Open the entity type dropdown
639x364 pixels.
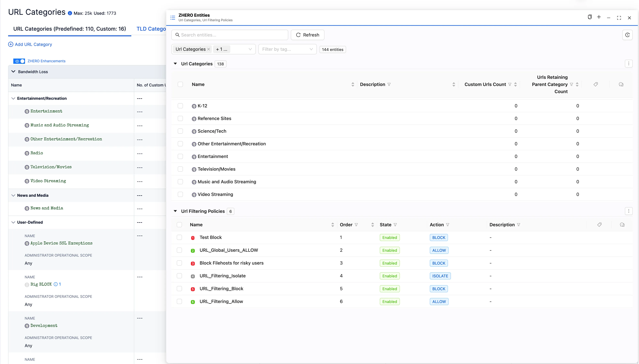(213, 49)
